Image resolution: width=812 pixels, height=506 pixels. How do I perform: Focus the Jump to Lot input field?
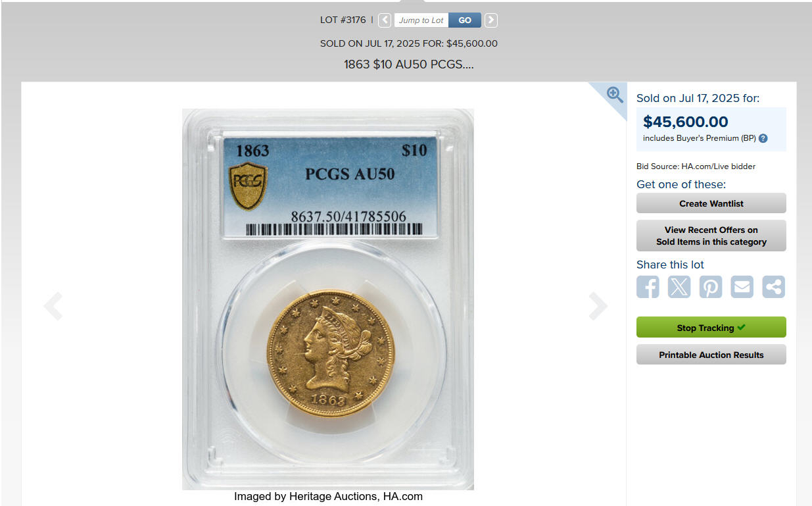point(421,20)
